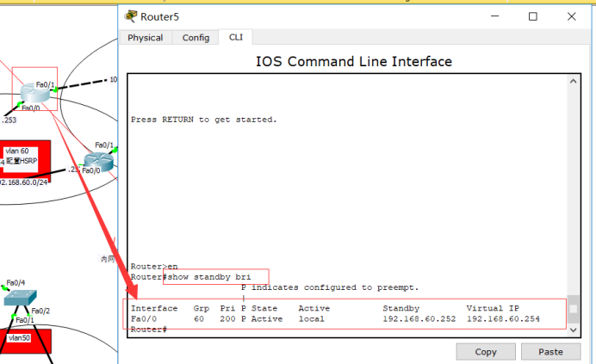Click the Interface column header in CLI
This screenshot has height=364, width=596.
(x=154, y=309)
